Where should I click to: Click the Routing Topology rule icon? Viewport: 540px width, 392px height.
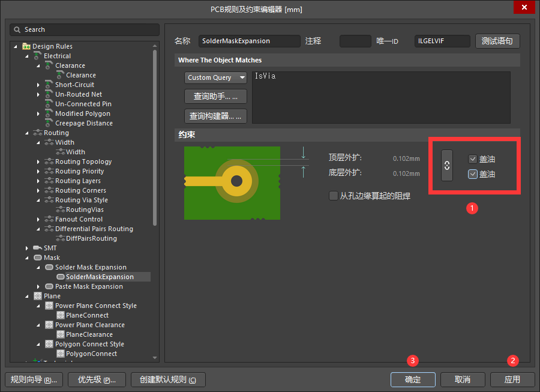point(49,161)
